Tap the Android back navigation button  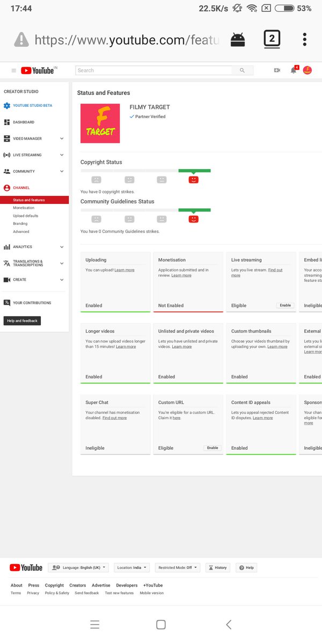pyautogui.click(x=229, y=624)
